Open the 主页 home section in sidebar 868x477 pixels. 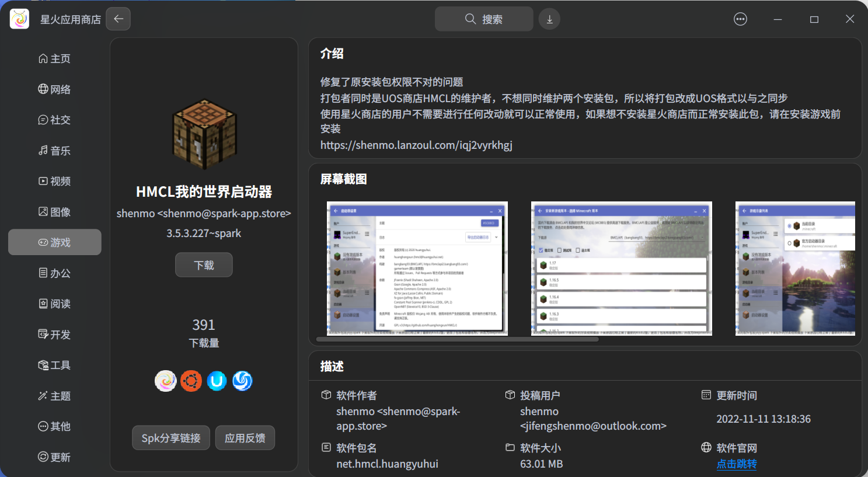point(54,58)
